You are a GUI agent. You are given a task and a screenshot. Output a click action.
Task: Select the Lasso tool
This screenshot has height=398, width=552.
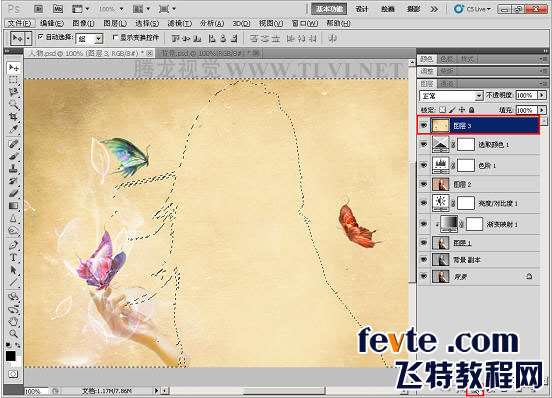pyautogui.click(x=13, y=92)
